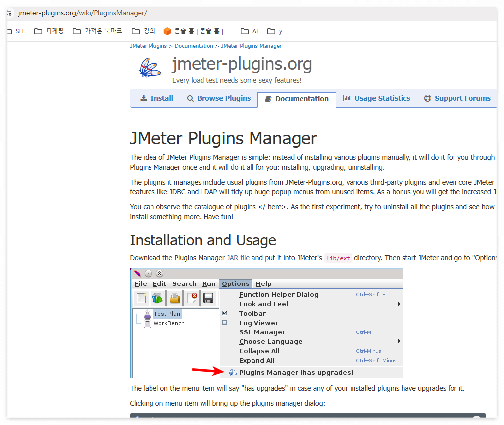Select WorkBench in the tree
504x425 pixels.
pos(169,323)
